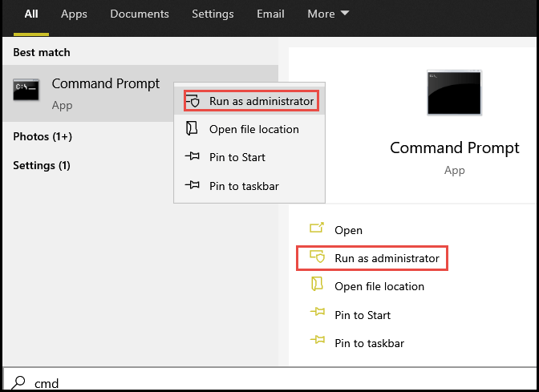The height and width of the screenshot is (392, 539).
Task: Switch to the Documents tab
Action: click(140, 14)
